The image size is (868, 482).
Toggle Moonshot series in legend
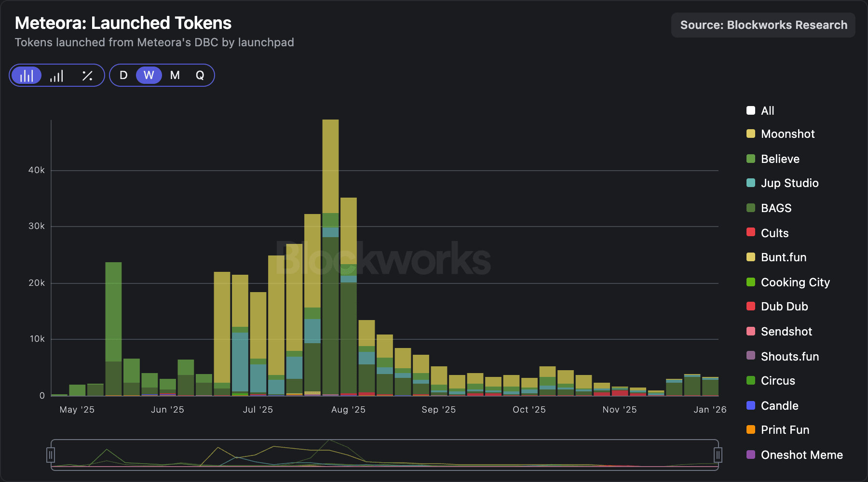[x=787, y=134]
